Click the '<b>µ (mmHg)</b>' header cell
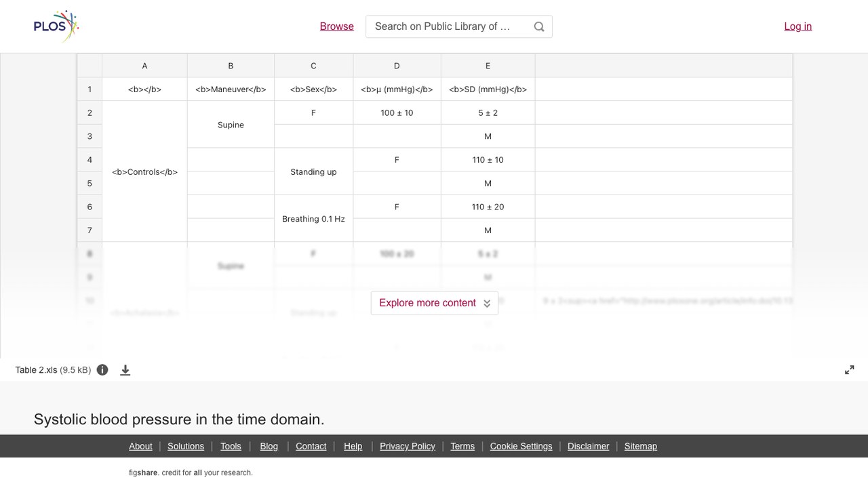868x488 pixels. (397, 89)
